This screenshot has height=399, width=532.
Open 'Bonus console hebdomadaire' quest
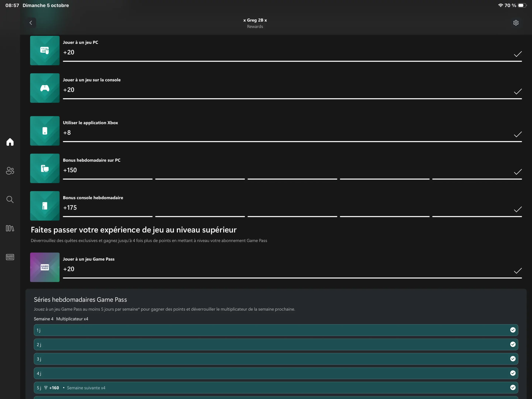pyautogui.click(x=93, y=198)
